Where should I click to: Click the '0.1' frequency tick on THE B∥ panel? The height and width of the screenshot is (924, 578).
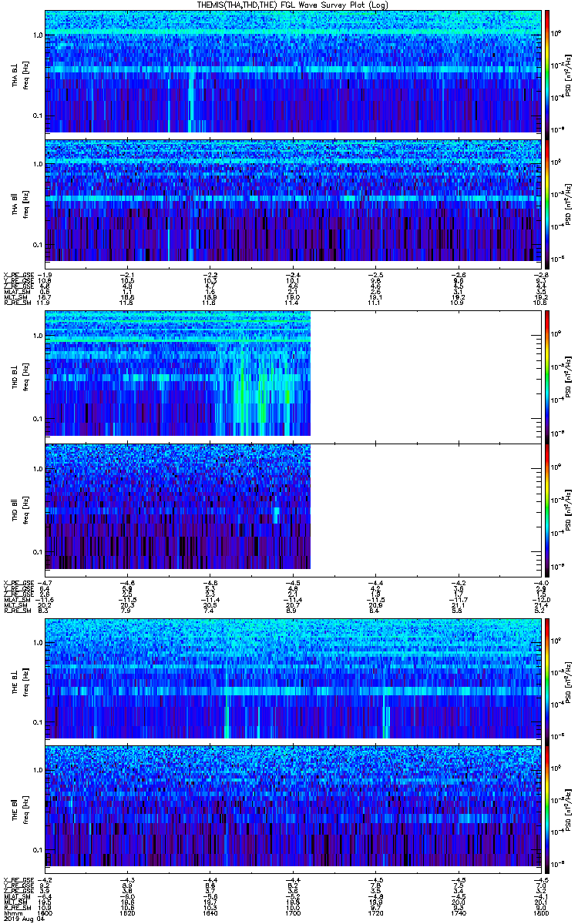38,849
